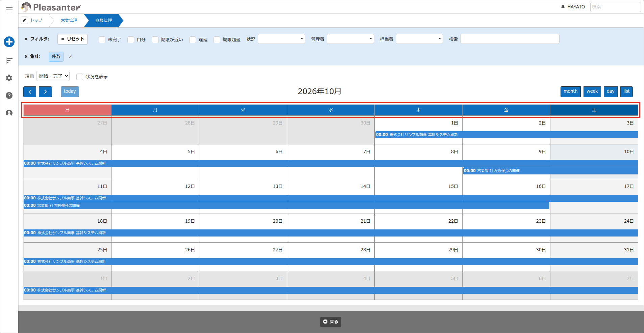Screen dimensions: 644x333
Task: Open the 項目 開始 - 完了 dropdown
Action: (53, 76)
